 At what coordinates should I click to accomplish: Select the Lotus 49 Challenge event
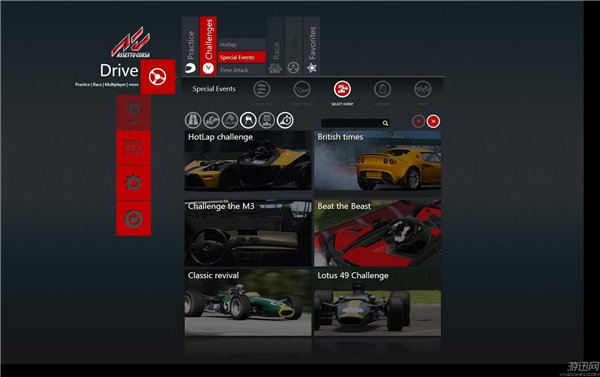377,302
